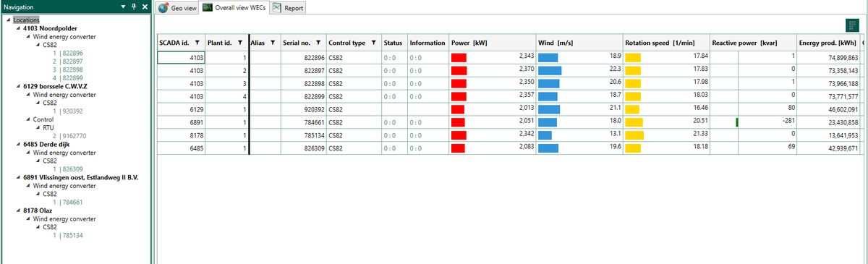This screenshot has width=868, height=264.
Task: Click 6891 Vlissingen oost, Estlandweg II B.V. label
Action: 80,177
